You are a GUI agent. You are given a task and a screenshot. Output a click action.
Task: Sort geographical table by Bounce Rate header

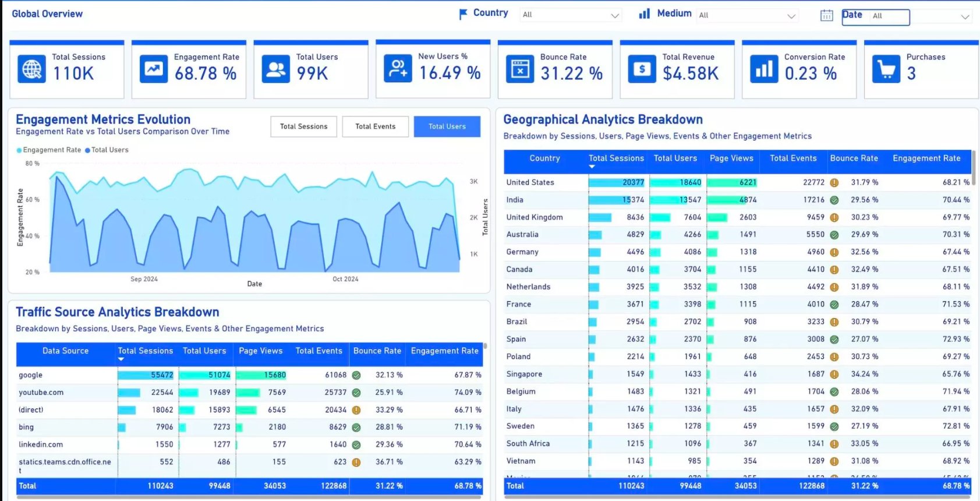(x=853, y=158)
